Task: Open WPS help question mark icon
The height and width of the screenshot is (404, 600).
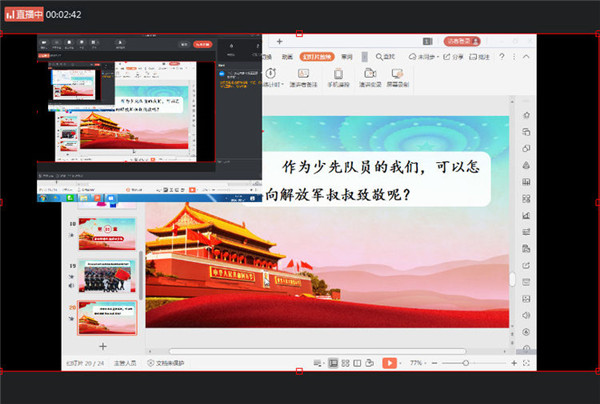Action: pyautogui.click(x=502, y=57)
